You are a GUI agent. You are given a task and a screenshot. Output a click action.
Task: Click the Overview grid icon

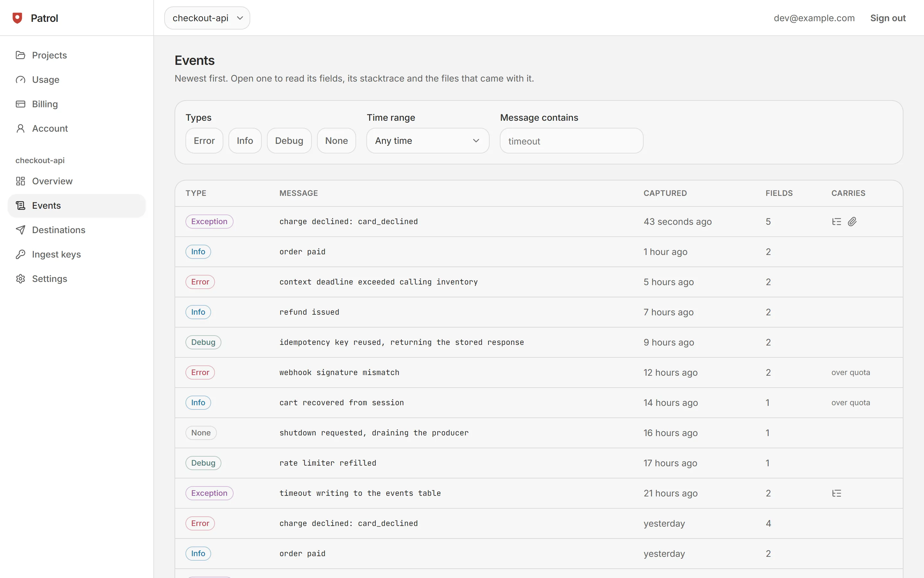coord(21,181)
